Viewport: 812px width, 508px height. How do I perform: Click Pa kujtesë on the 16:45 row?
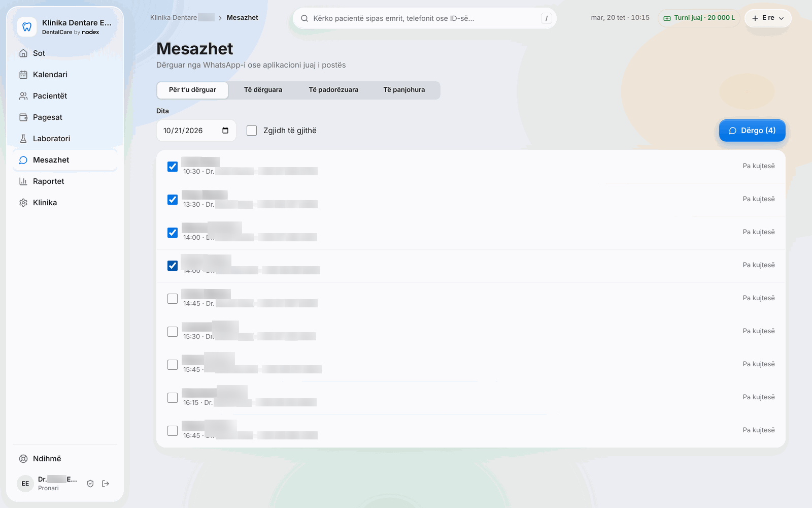click(x=759, y=430)
